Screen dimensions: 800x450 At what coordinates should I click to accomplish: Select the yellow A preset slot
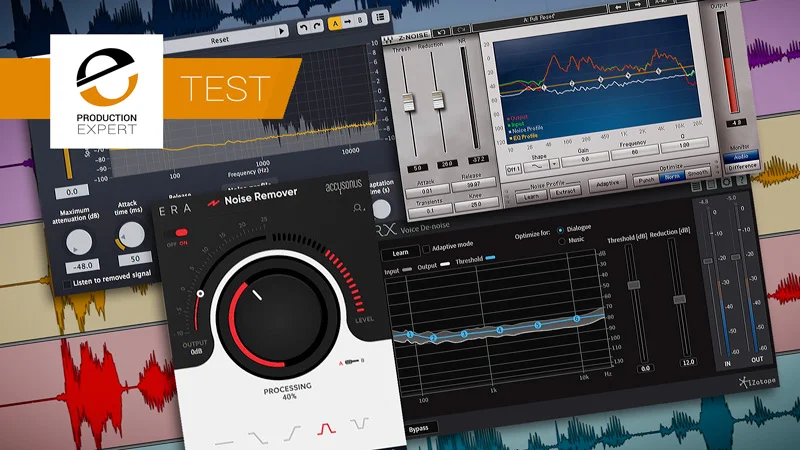click(x=335, y=23)
